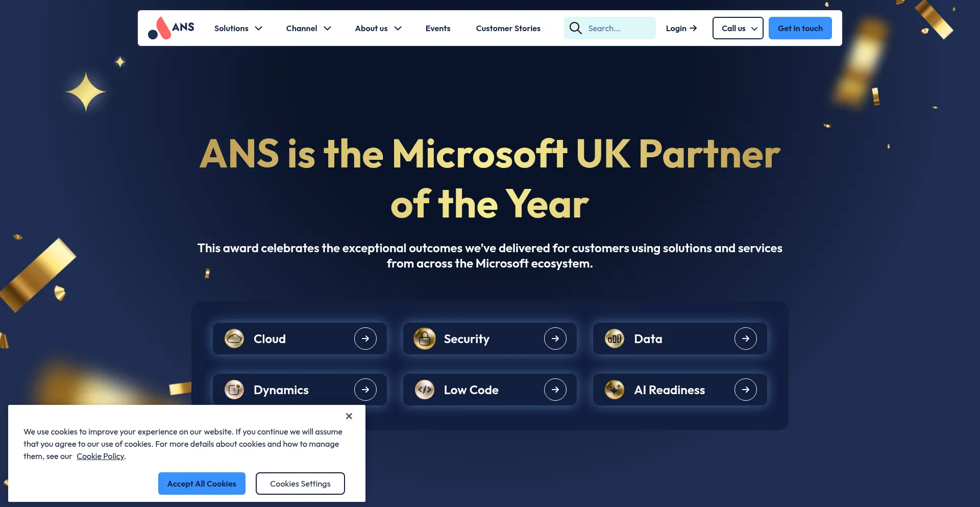Open the Data solutions card

tap(680, 339)
